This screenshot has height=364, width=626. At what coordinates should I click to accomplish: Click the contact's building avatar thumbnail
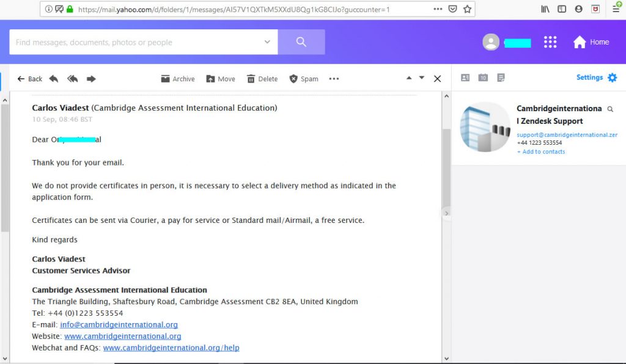tap(485, 127)
